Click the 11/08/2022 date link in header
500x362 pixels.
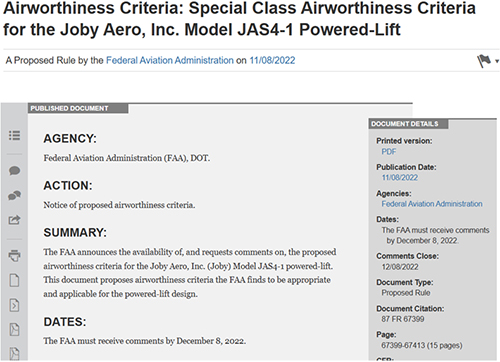tap(272, 60)
